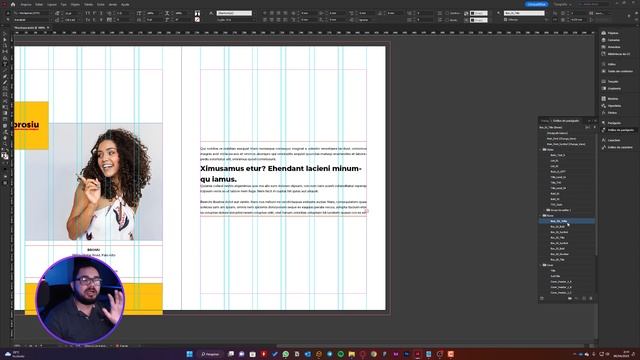Open WhatsApp from the taskbar
The height and width of the screenshot is (360, 640).
pos(286,354)
